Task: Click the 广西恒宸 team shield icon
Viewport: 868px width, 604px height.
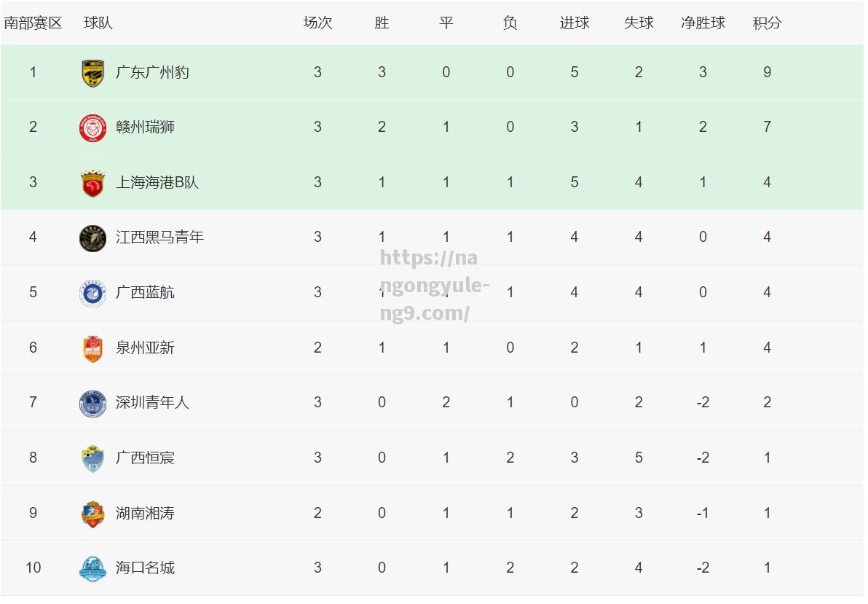Action: (93, 459)
